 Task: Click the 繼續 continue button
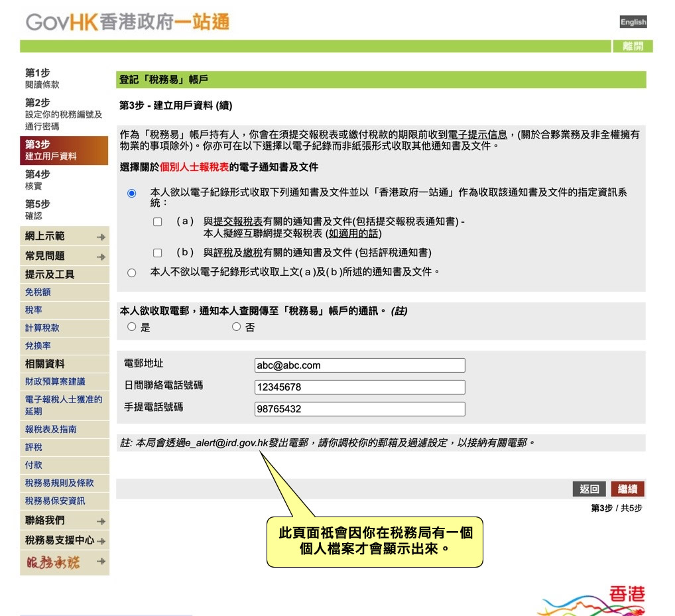(x=628, y=489)
